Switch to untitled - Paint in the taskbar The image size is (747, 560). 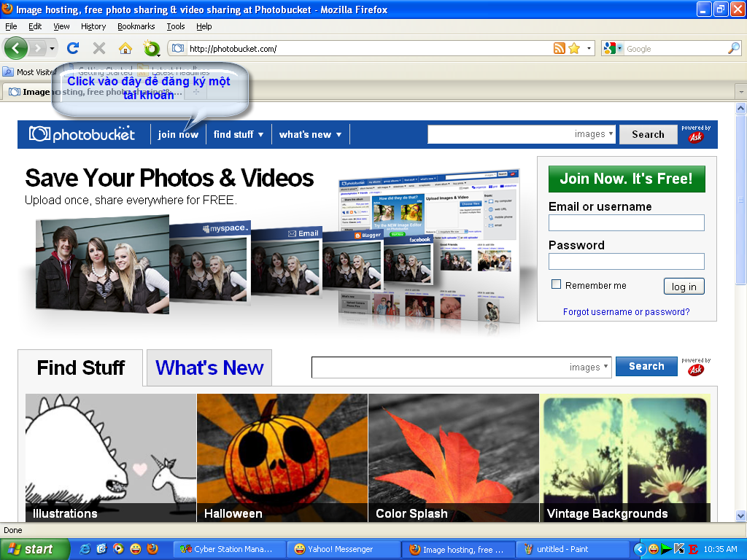coord(573,549)
